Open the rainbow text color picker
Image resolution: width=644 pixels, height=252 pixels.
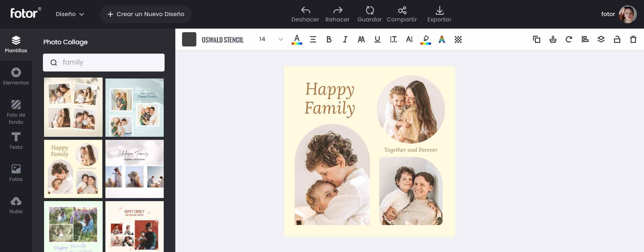pyautogui.click(x=297, y=40)
